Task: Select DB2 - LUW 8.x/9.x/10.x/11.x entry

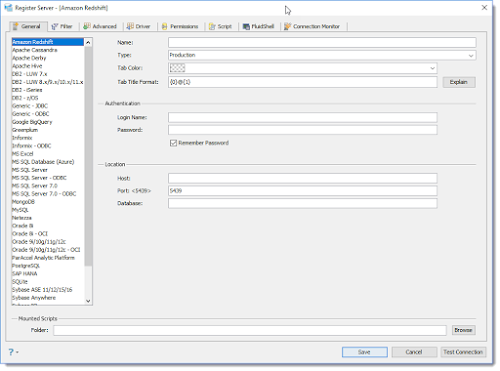Action: [48, 82]
